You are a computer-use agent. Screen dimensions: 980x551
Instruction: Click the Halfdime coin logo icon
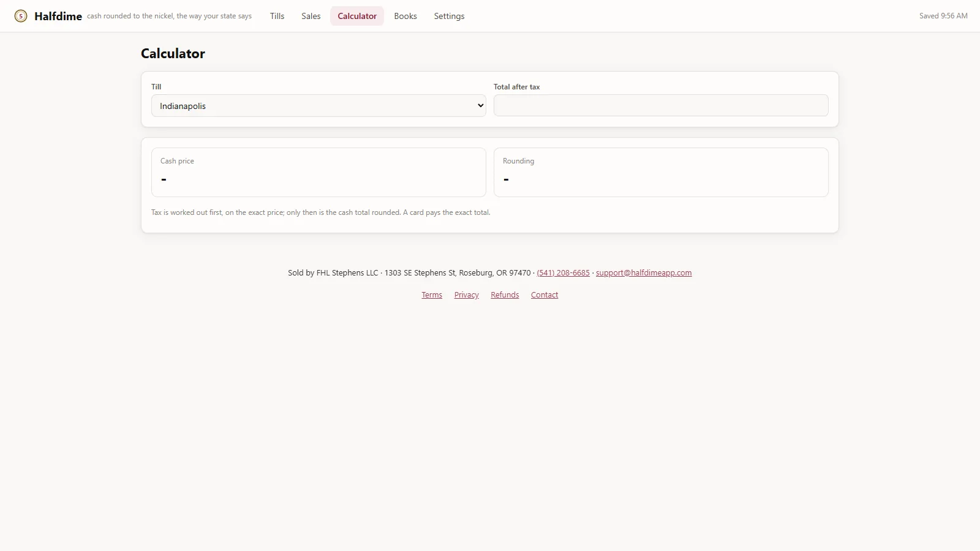point(21,16)
